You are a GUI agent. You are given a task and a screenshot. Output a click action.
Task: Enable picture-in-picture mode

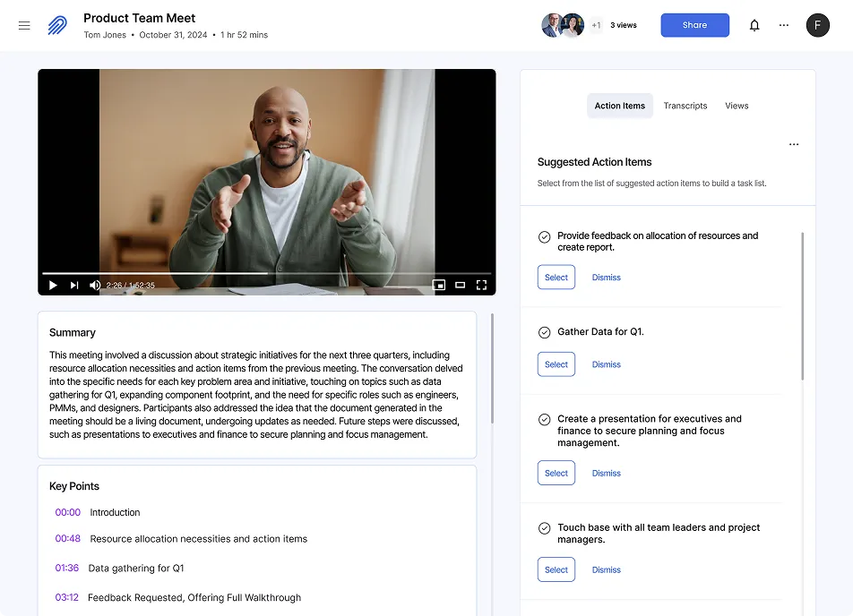coord(438,285)
